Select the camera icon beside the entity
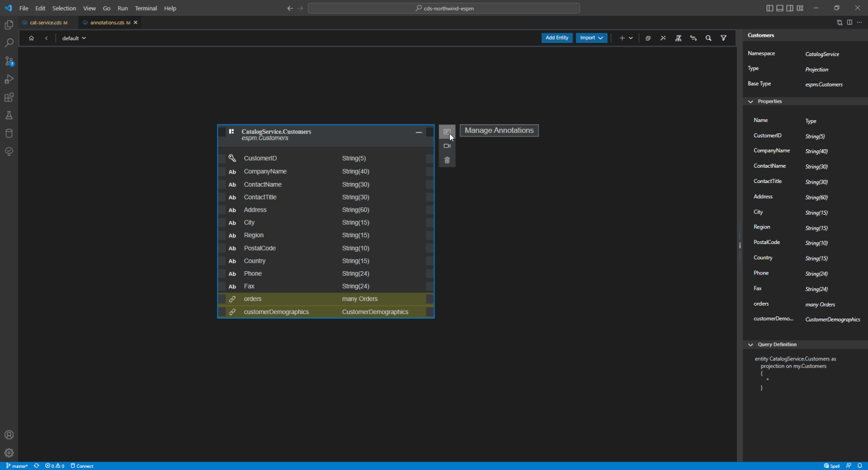The height and width of the screenshot is (470, 868). click(x=447, y=145)
